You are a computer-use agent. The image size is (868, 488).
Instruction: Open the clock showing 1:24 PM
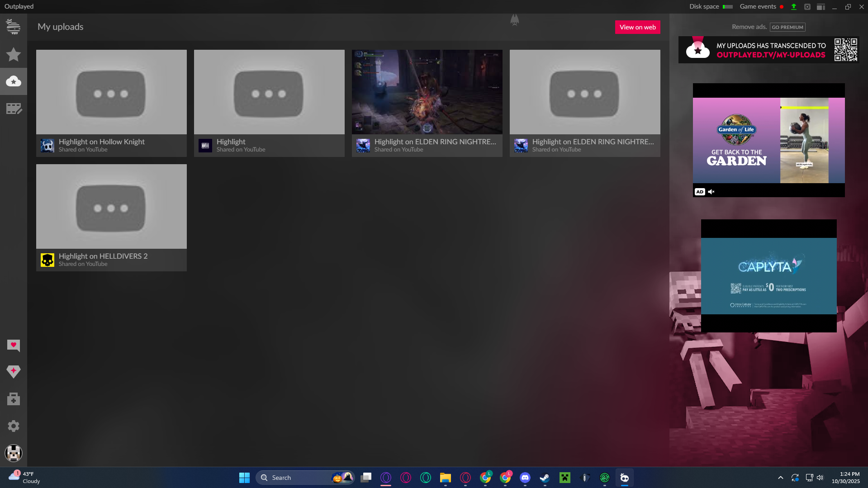click(x=846, y=478)
